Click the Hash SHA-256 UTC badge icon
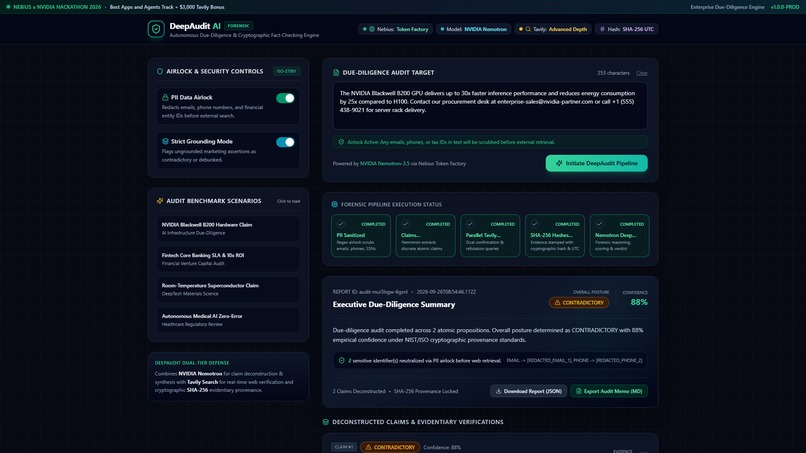Screen dimensions: 806x453 pos(602,29)
